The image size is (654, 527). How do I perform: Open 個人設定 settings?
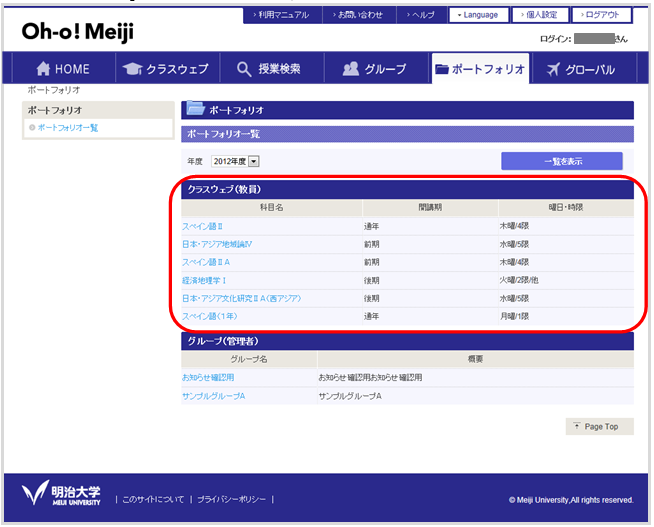pos(540,15)
